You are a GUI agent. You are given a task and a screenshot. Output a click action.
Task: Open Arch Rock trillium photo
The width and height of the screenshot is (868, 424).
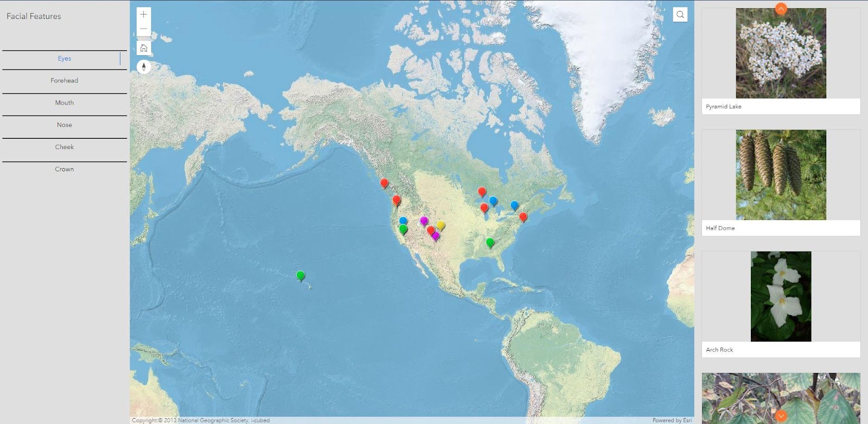tap(781, 297)
